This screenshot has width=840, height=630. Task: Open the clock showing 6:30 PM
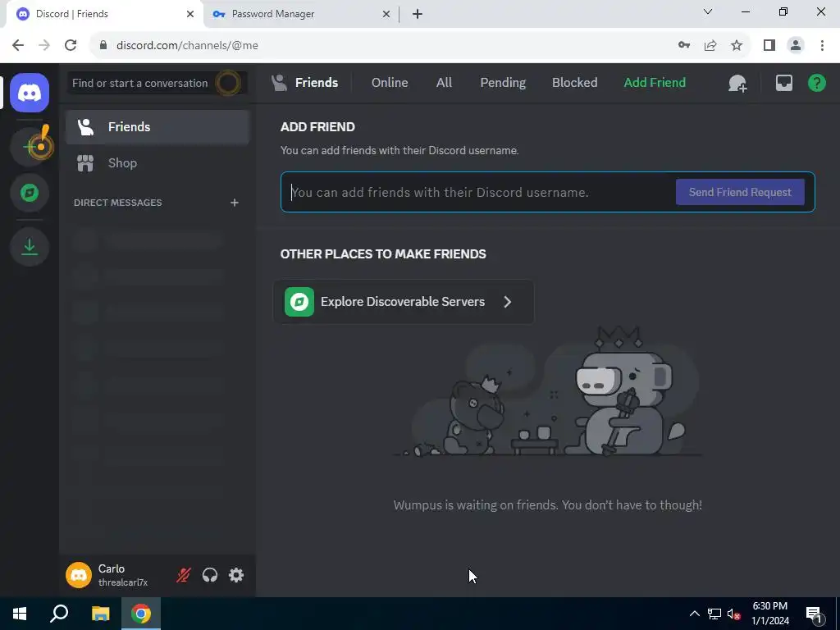(769, 614)
